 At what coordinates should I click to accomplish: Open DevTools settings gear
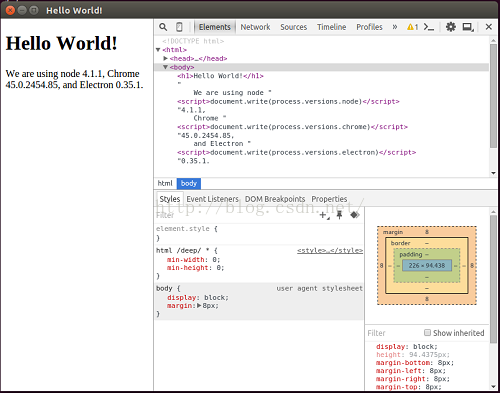(451, 27)
